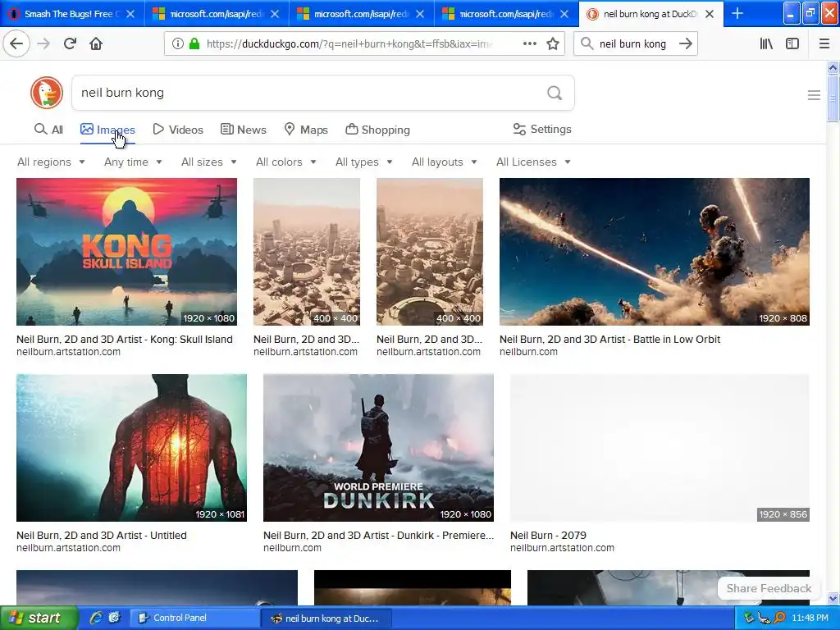This screenshot has height=630, width=840.
Task: Bookmark this page with the star icon
Action: click(553, 44)
